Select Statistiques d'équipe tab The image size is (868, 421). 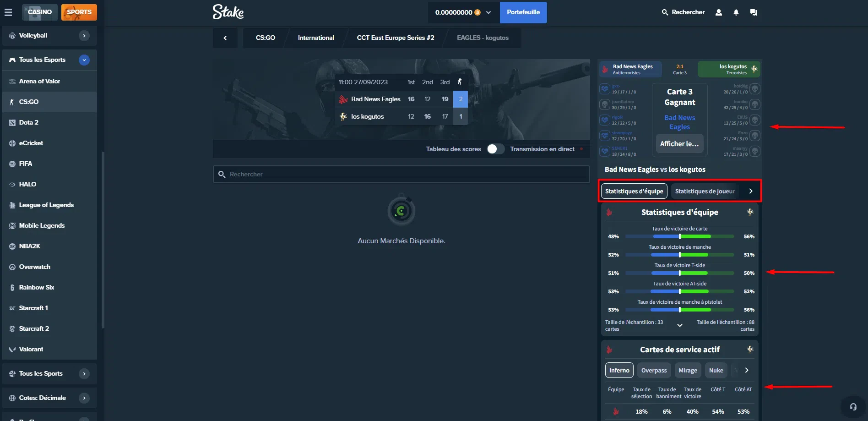(x=634, y=191)
